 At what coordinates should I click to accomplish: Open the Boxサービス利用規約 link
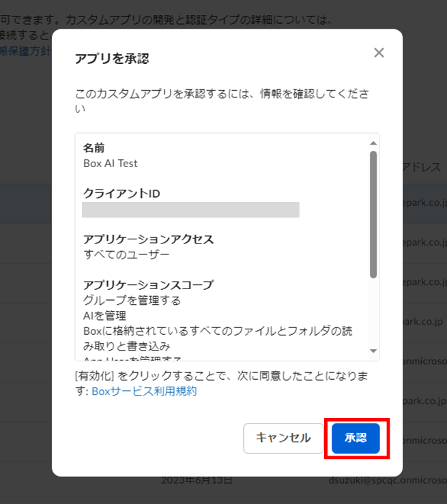(x=144, y=391)
